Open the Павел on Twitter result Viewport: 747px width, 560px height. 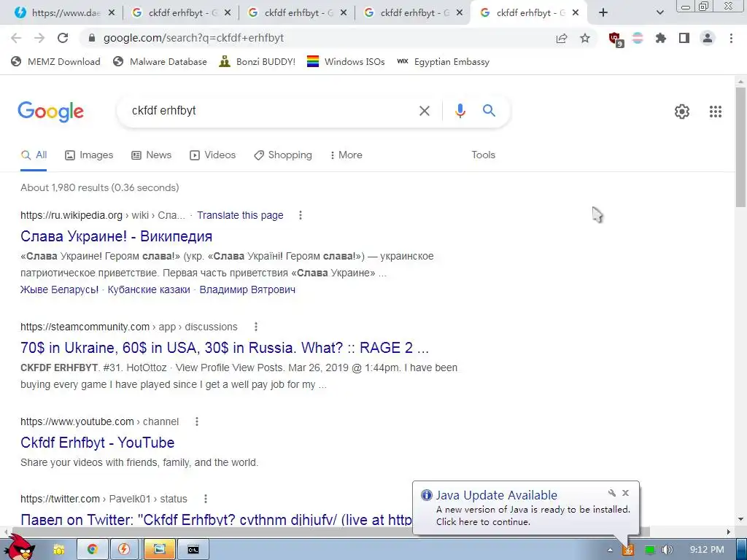(216, 519)
